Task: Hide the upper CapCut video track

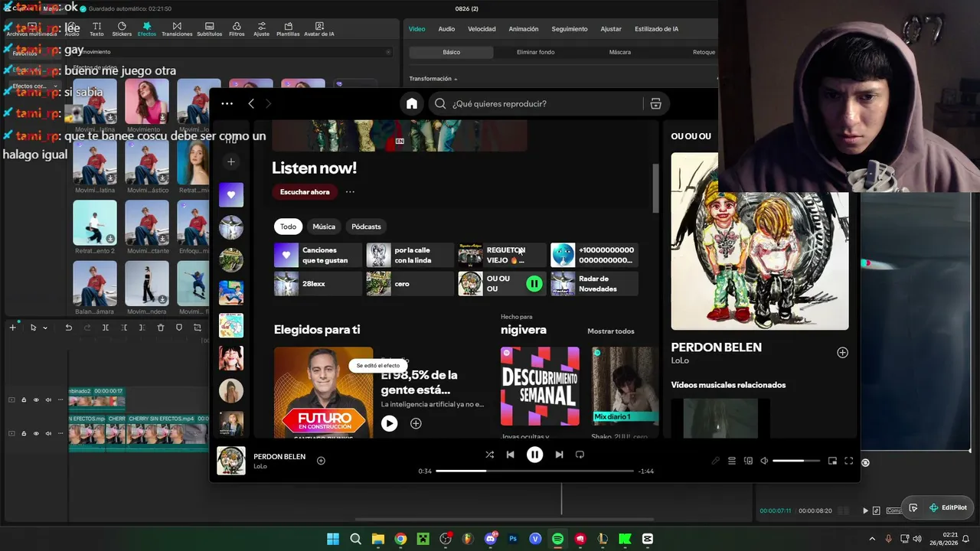Action: pyautogui.click(x=36, y=399)
